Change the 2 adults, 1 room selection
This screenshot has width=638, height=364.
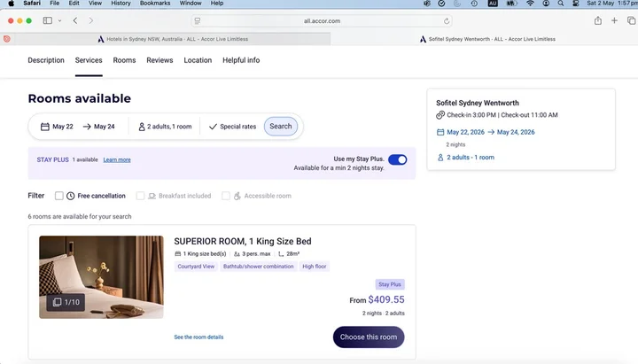(165, 127)
